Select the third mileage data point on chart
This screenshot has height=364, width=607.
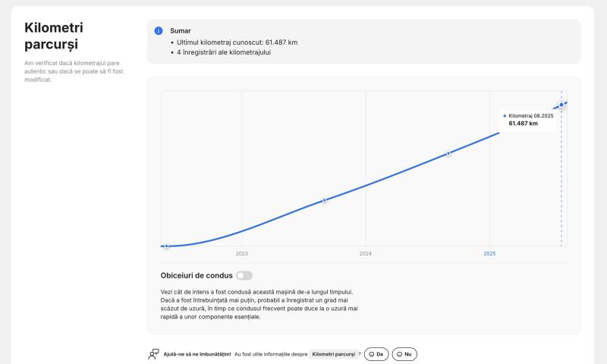(448, 153)
